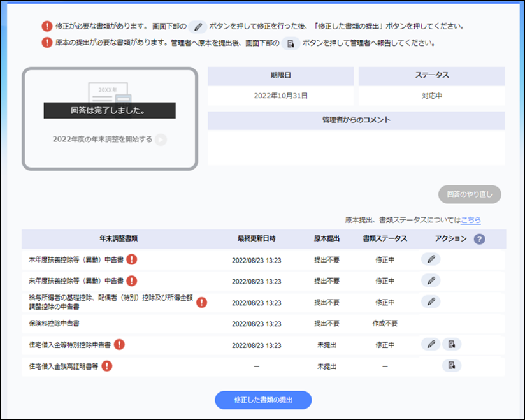Open the help icon beside アクション
Screen dimensions: 525x420
[x=479, y=239]
